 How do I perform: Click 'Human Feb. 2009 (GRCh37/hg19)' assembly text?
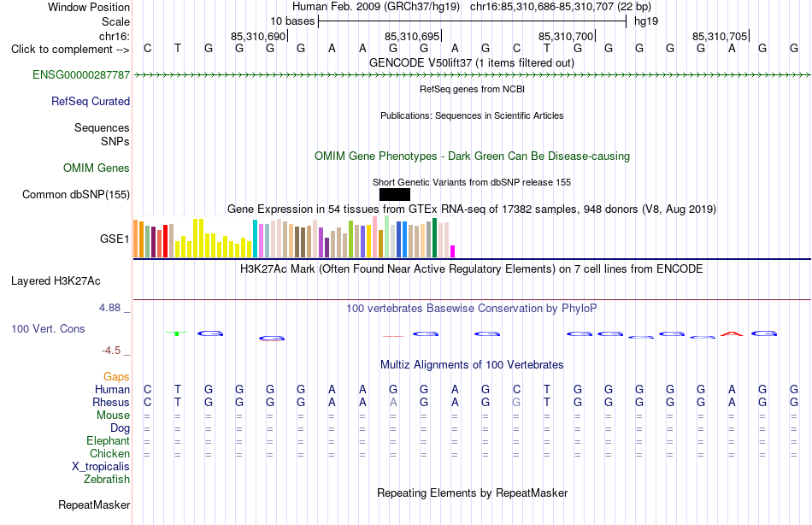point(376,7)
